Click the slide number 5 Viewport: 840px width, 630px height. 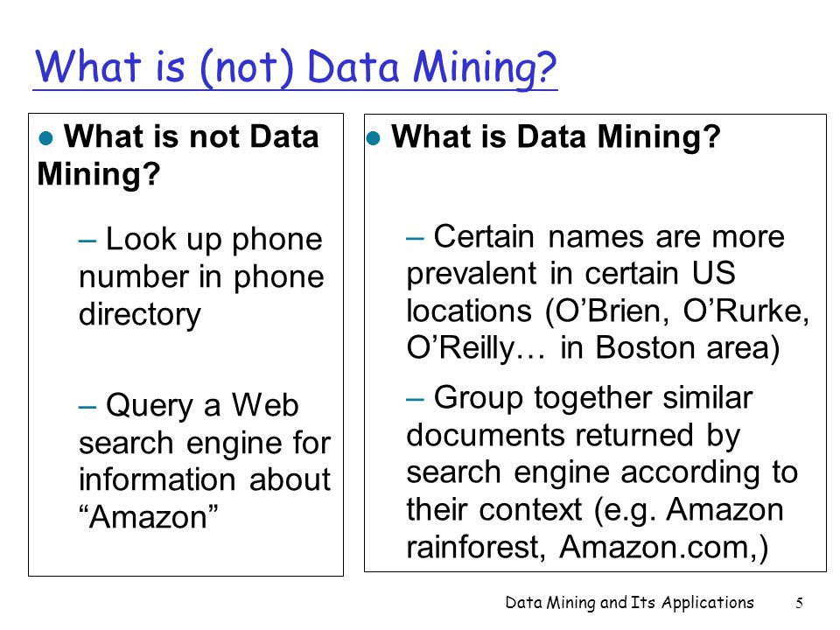point(799,603)
